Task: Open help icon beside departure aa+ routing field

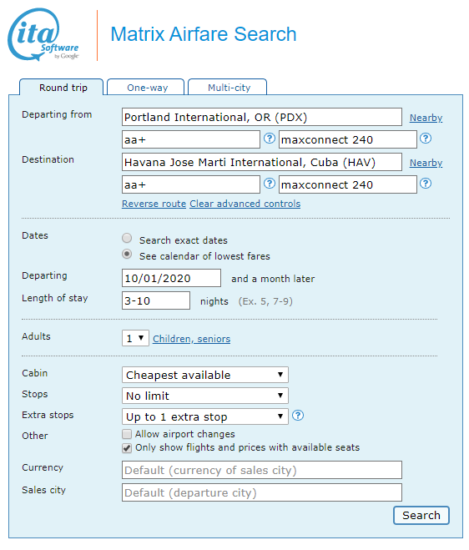Action: pos(269,139)
